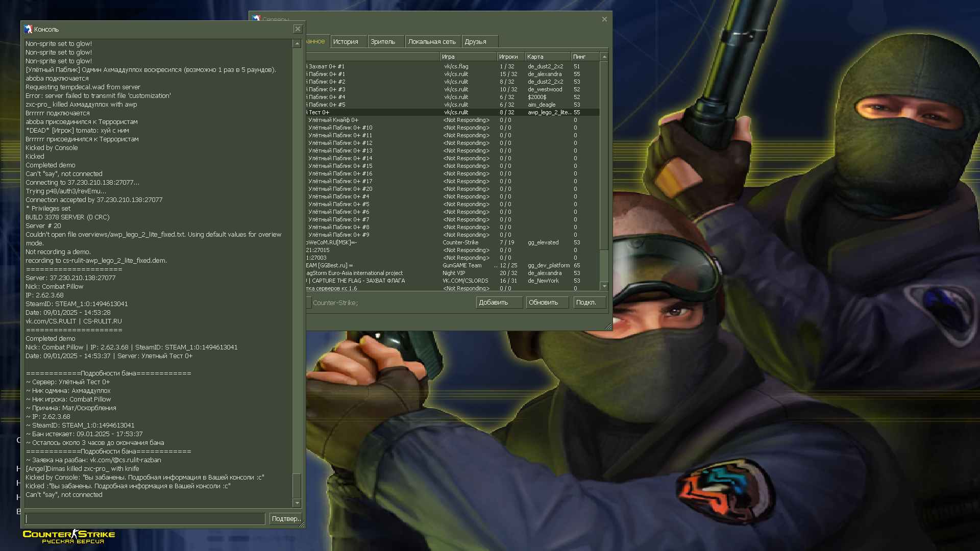This screenshot has height=551, width=980.
Task: Sort servers by the Карта column
Action: (x=548, y=57)
